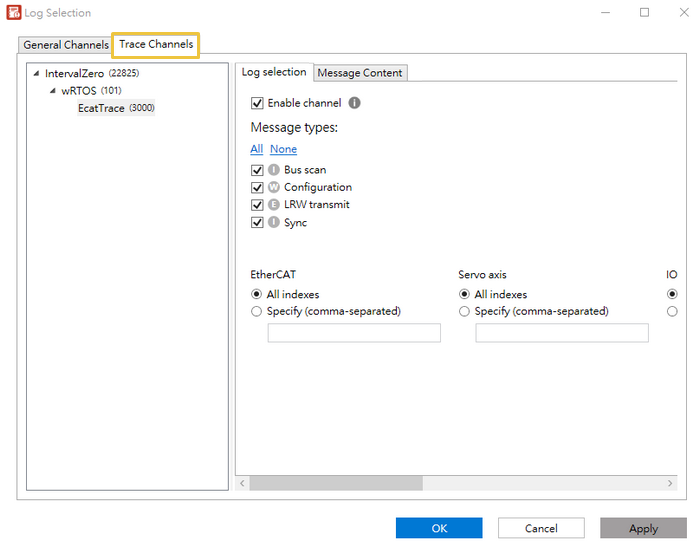
Task: Click the Log Selection app icon in title bar
Action: pos(13,13)
